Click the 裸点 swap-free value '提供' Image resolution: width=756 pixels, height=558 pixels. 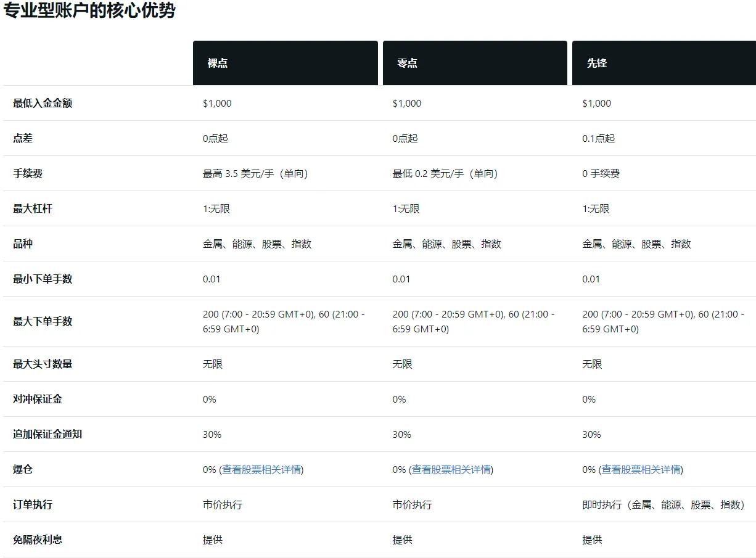[213, 540]
